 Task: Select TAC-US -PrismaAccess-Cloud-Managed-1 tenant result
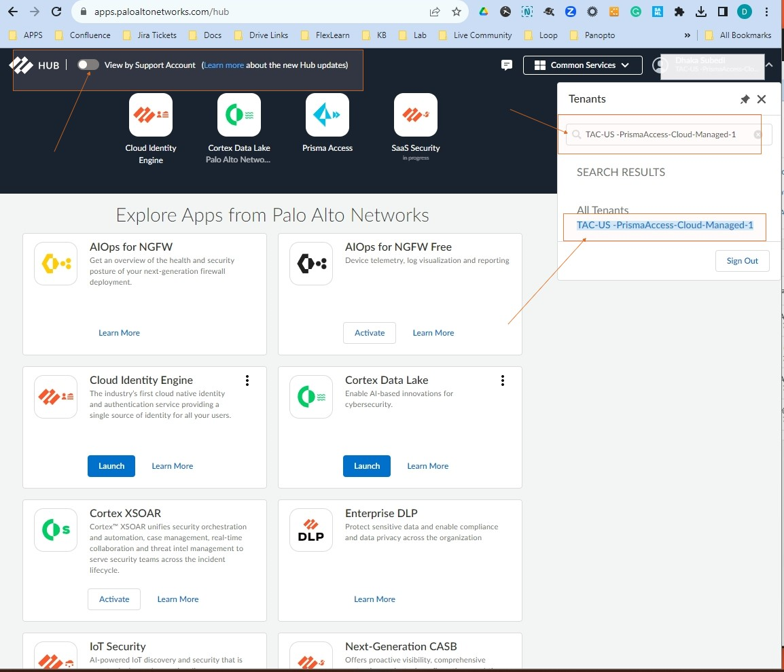664,225
